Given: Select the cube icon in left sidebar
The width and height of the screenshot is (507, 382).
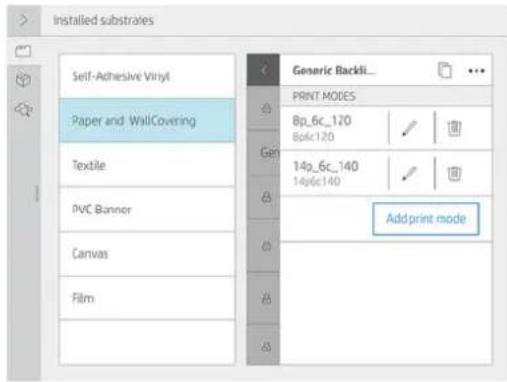Looking at the screenshot, I should click(23, 80).
